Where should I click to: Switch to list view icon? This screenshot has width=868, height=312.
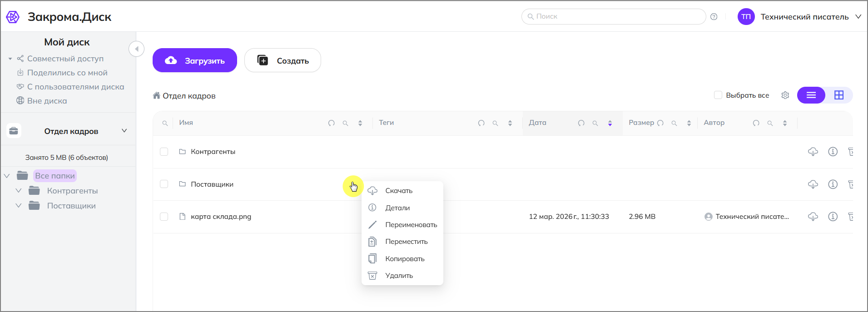click(811, 95)
